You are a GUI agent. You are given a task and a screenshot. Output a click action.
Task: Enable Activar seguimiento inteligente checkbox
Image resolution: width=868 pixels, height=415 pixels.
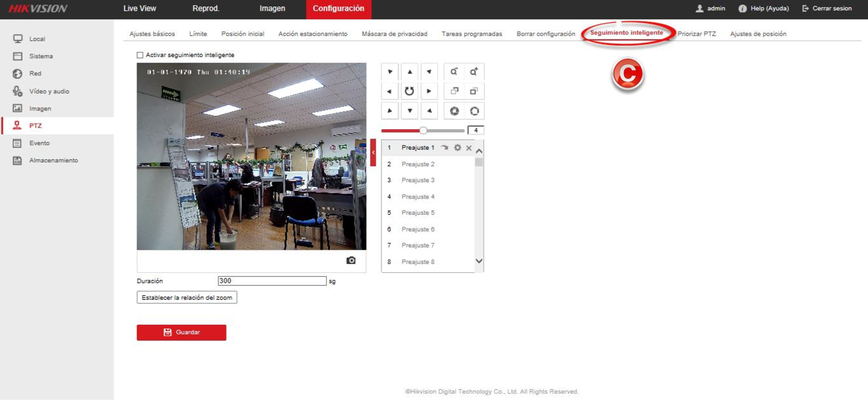[140, 55]
